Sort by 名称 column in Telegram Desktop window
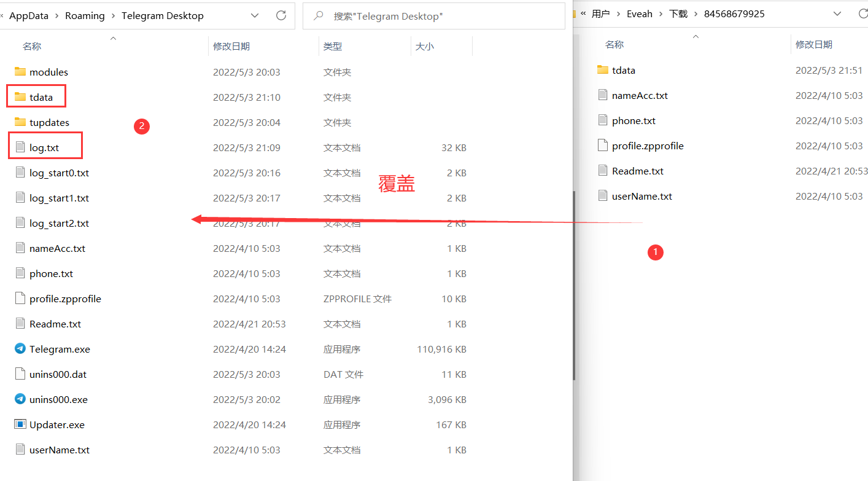868x481 pixels. (x=32, y=46)
